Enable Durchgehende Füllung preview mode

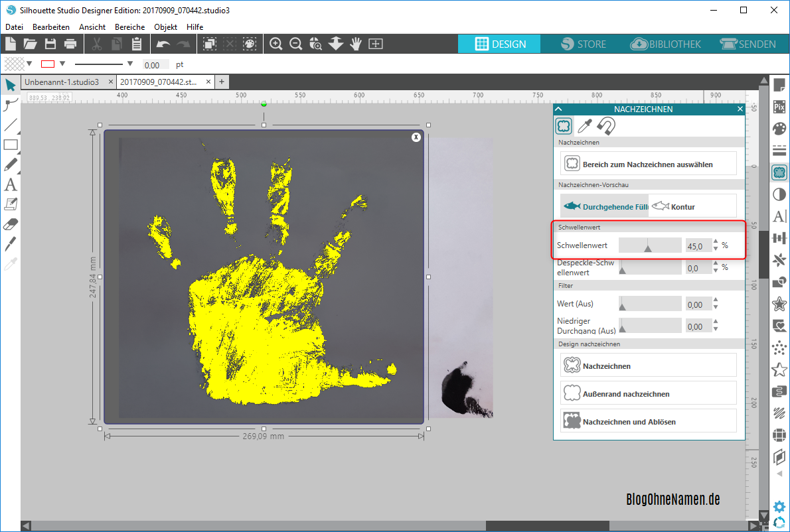pyautogui.click(x=605, y=206)
